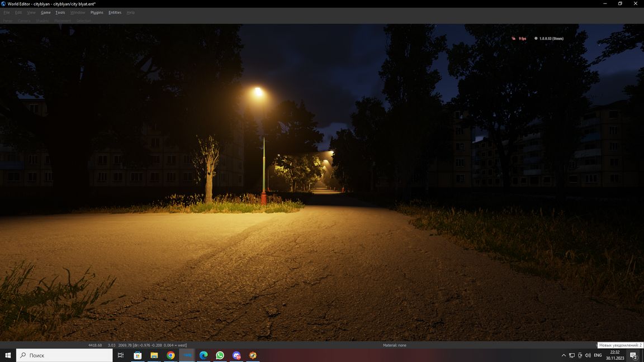Open the Entities menu
This screenshot has height=362, width=644.
pyautogui.click(x=115, y=12)
